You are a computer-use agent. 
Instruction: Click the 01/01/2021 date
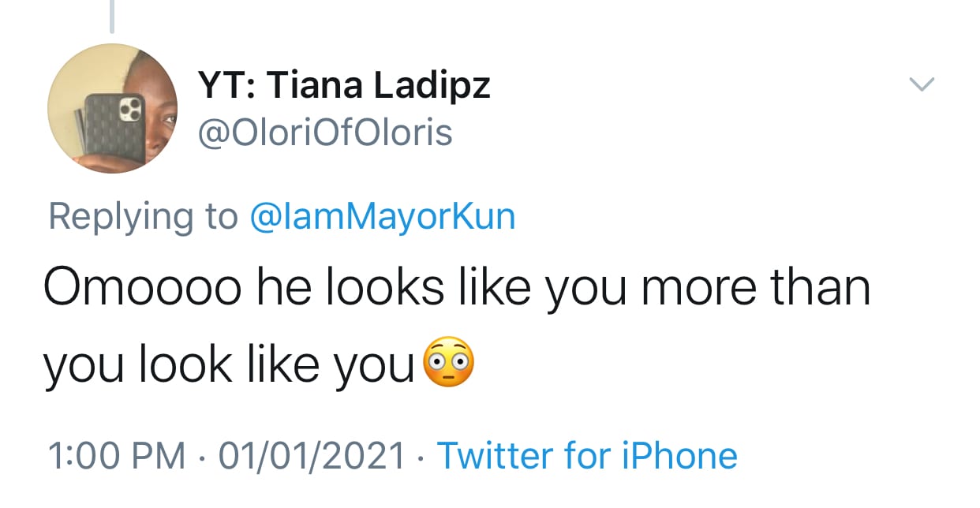(310, 455)
